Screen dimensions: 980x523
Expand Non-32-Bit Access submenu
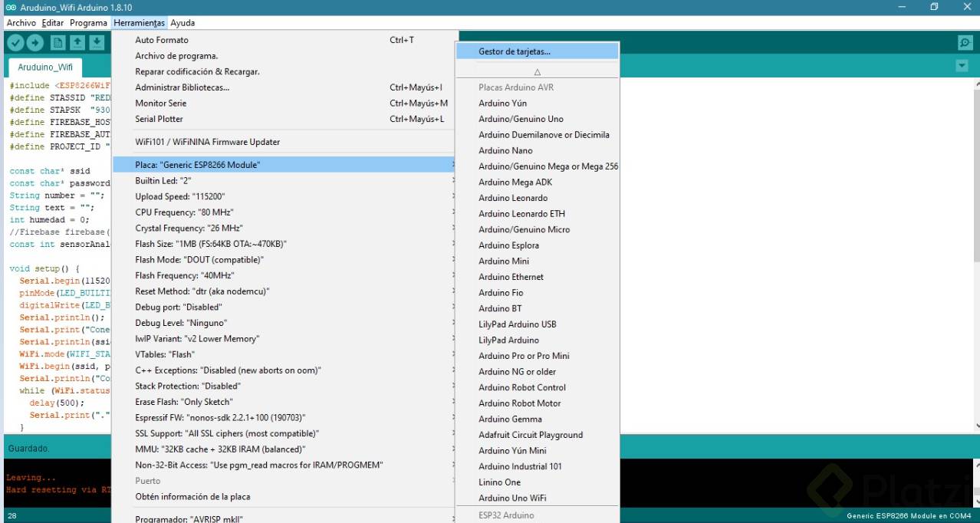[x=284, y=465]
